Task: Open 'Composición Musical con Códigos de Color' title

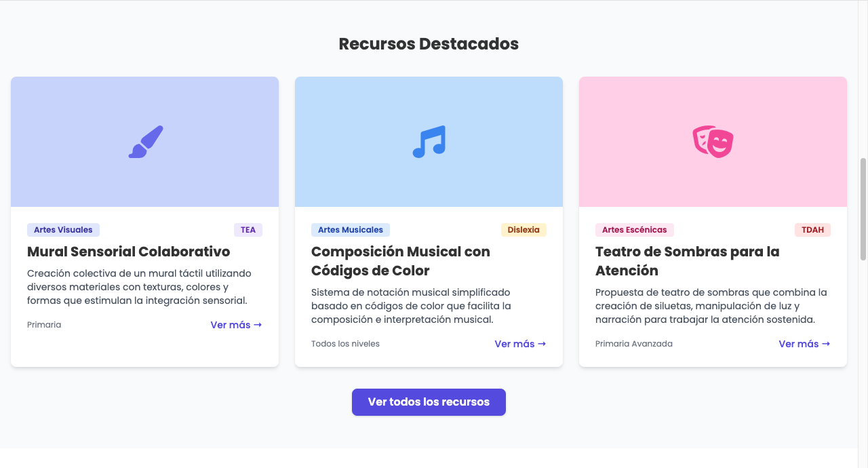Action: click(x=400, y=261)
